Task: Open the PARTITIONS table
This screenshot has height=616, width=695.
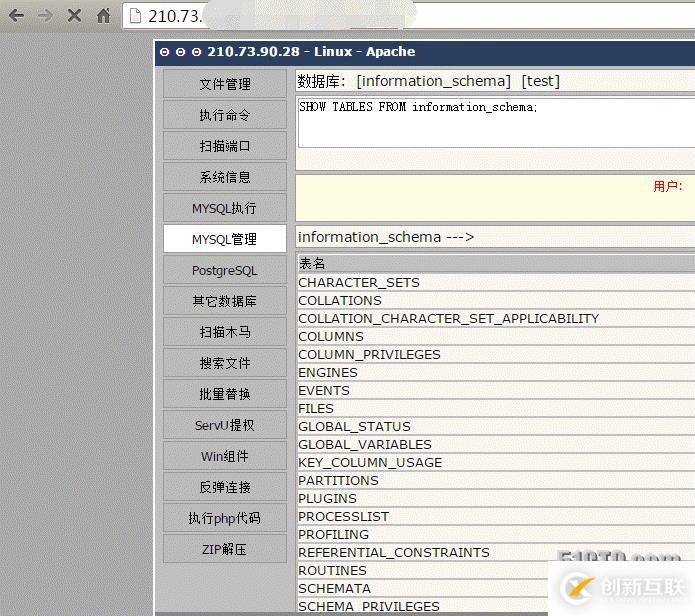Action: click(338, 480)
